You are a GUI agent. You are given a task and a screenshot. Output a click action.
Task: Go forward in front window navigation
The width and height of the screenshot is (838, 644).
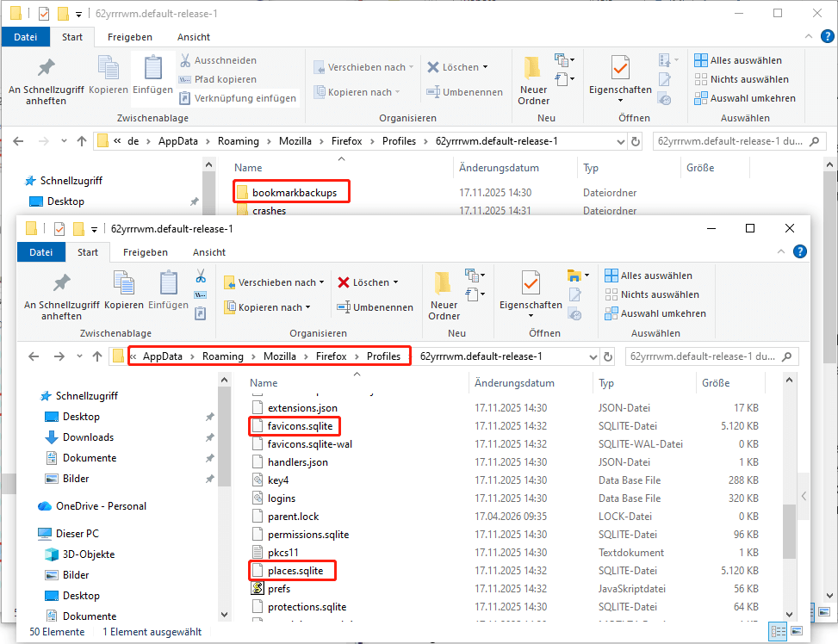[x=59, y=356]
